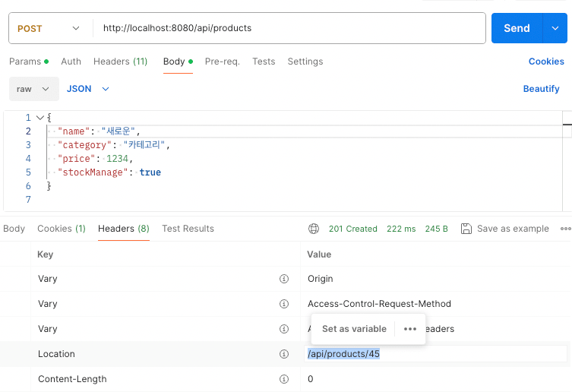Expand the arrow next to the Send button
Viewport: 572px width, 392px height.
coord(553,28)
